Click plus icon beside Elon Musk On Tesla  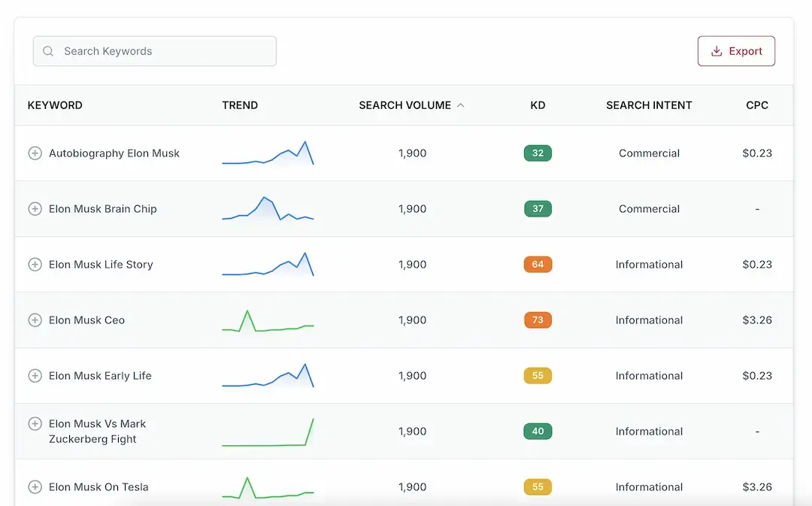click(35, 487)
